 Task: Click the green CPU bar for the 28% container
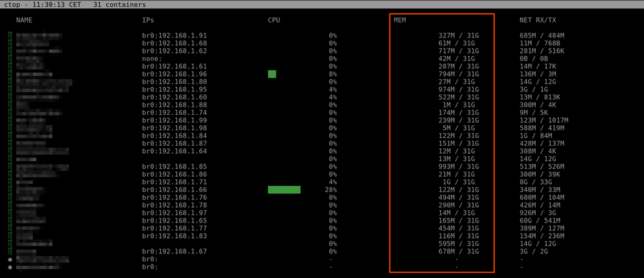[x=284, y=190]
